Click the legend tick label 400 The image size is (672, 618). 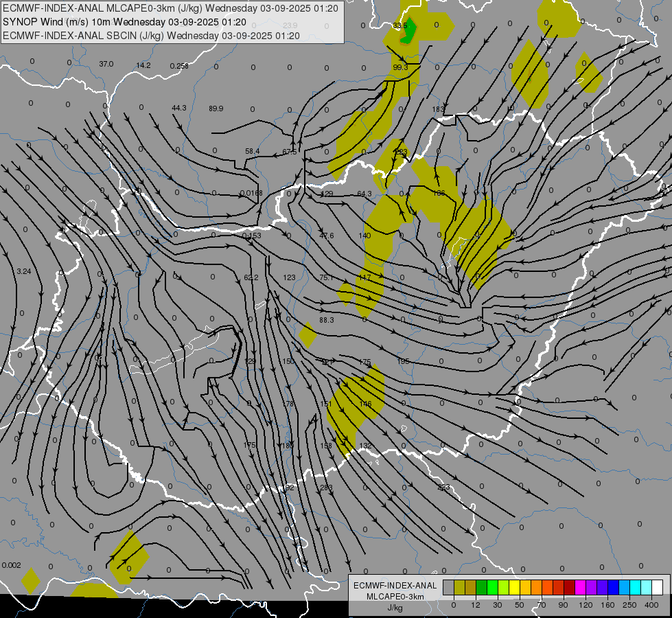[651, 605]
